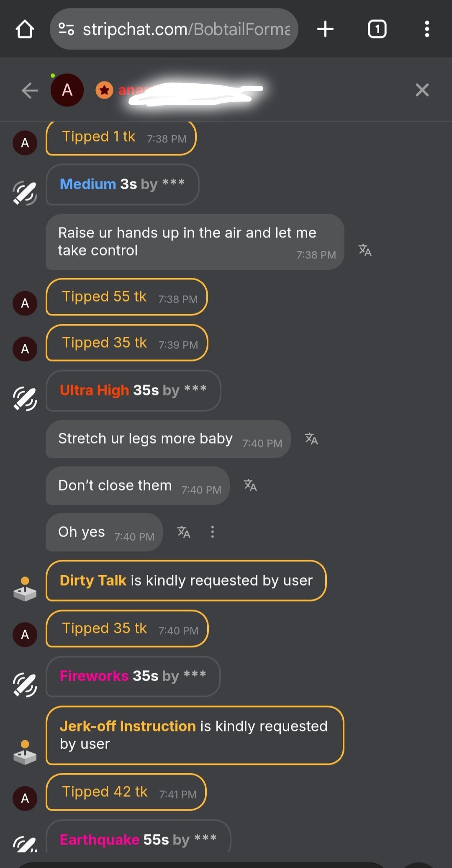
Task: Translate the 'Raise ur hands up' message
Action: point(365,250)
